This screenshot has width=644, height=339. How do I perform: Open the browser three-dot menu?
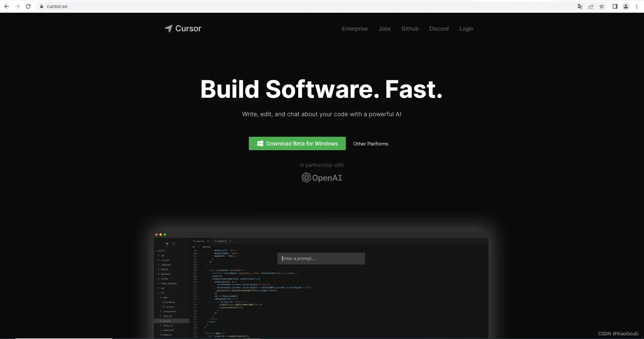637,6
